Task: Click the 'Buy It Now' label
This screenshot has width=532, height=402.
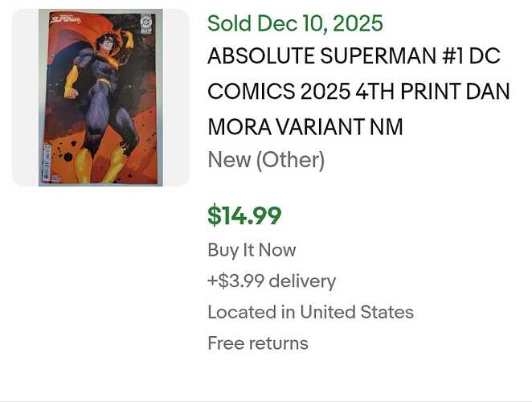Action: 252,250
